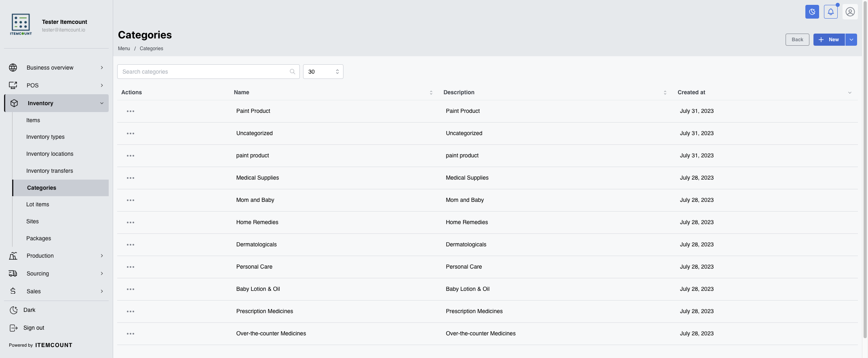Open user profile avatar icon
The width and height of the screenshot is (868, 358).
click(x=850, y=12)
